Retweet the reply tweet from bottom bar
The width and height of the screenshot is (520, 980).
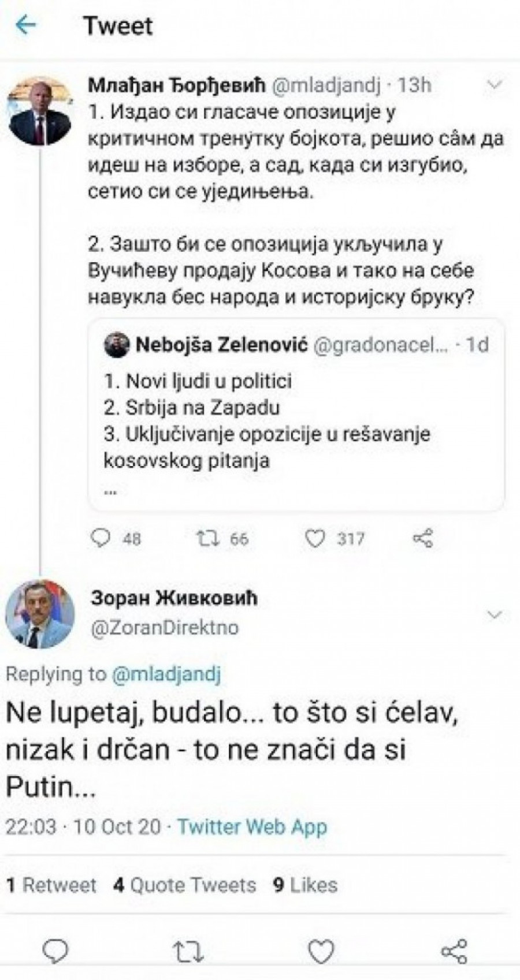(x=189, y=950)
